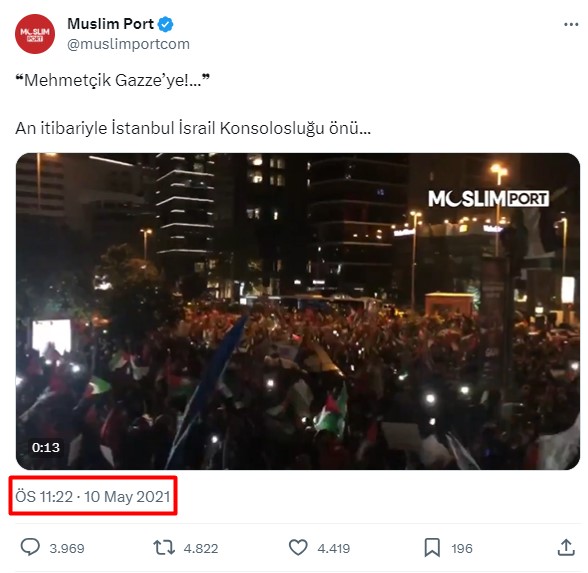The height and width of the screenshot is (573, 588).
Task: Like the tweet with the heart icon
Action: click(298, 548)
